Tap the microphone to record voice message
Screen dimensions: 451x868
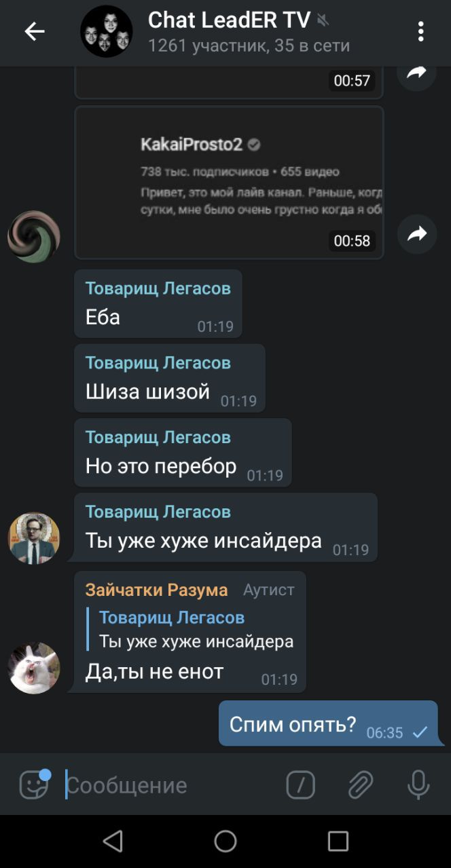pyautogui.click(x=418, y=785)
